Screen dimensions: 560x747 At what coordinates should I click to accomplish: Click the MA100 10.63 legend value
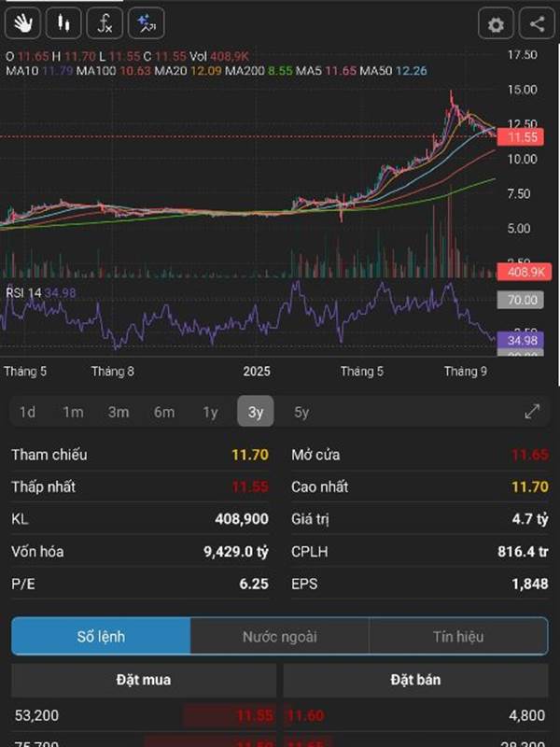(x=134, y=71)
